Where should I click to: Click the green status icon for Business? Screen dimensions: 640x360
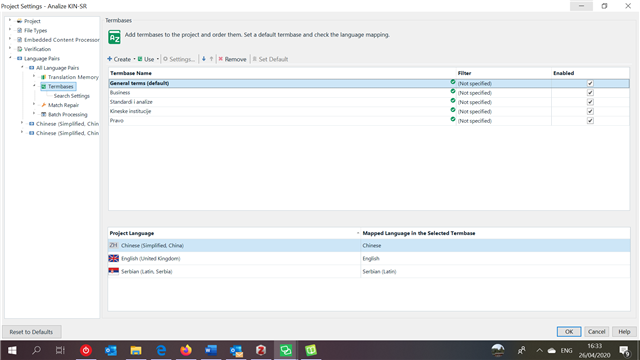click(x=453, y=91)
